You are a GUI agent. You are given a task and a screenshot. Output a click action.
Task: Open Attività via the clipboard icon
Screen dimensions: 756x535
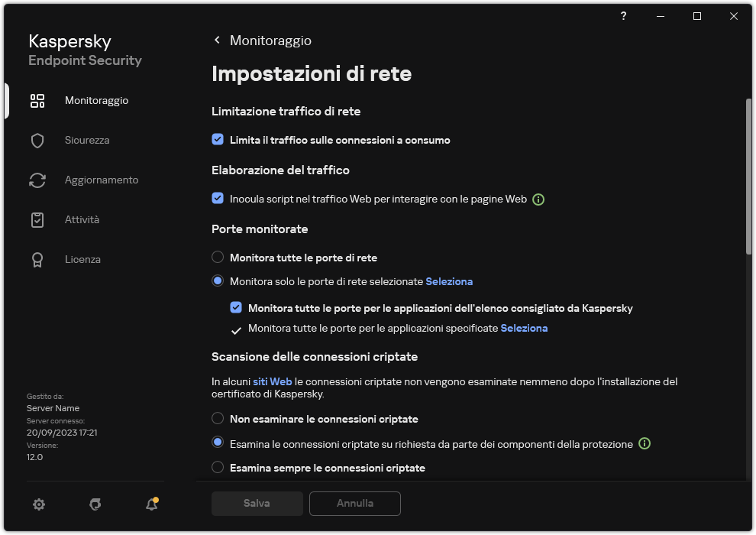(x=37, y=219)
